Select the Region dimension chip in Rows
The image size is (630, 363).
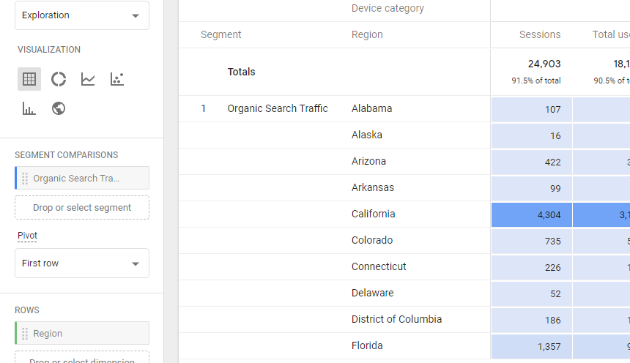click(x=82, y=333)
